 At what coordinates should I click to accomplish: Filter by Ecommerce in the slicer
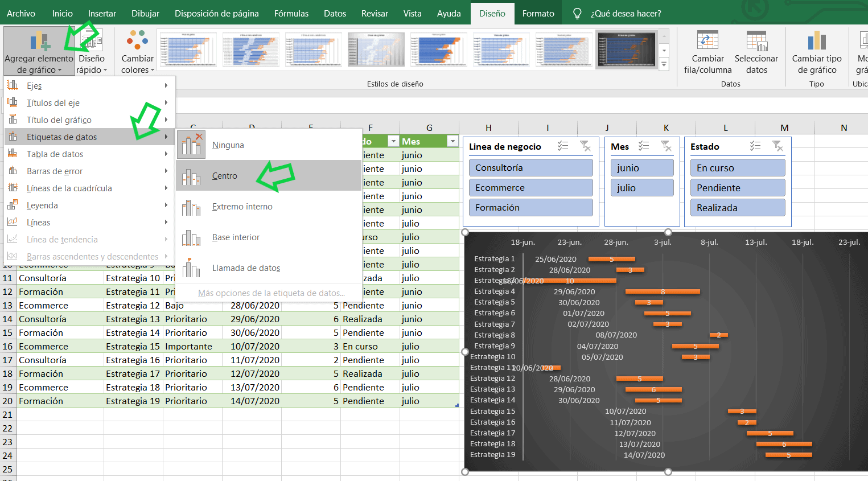tap(531, 188)
